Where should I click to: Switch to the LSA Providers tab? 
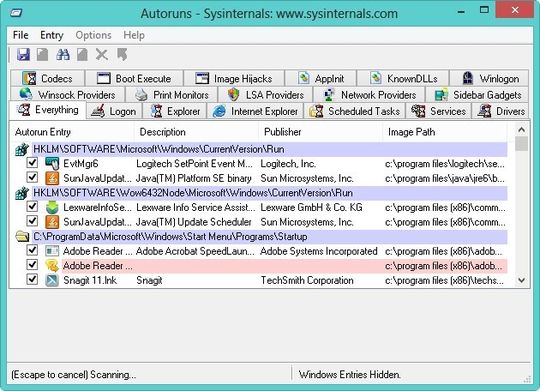pyautogui.click(x=265, y=94)
